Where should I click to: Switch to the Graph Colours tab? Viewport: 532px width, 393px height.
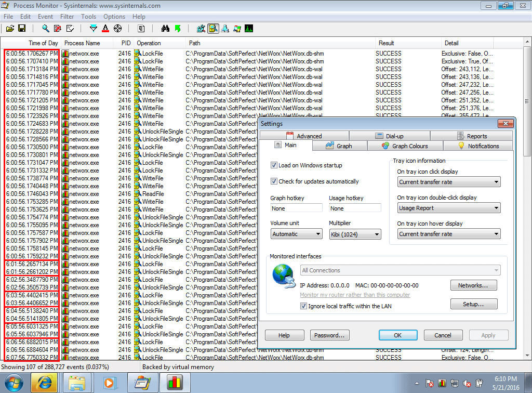click(405, 146)
